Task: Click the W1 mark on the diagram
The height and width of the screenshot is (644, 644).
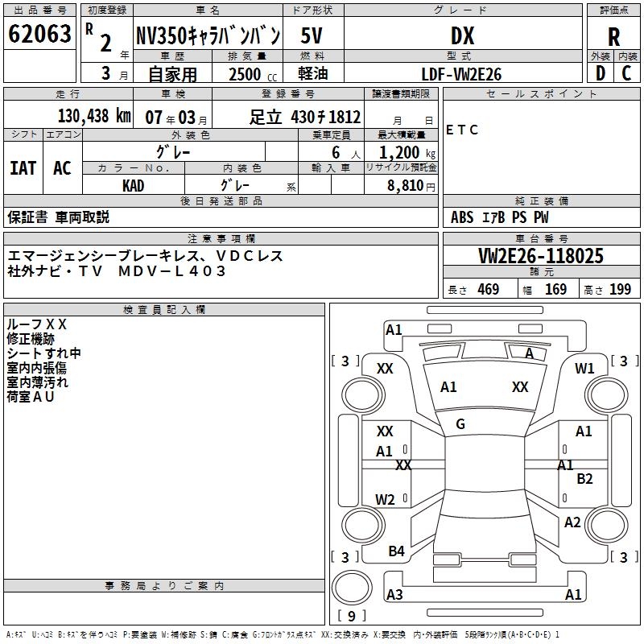Action: pos(584,369)
